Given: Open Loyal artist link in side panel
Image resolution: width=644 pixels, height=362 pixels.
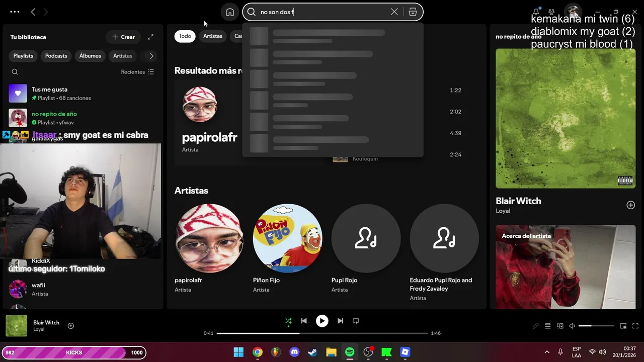Looking at the screenshot, I should coord(503,211).
